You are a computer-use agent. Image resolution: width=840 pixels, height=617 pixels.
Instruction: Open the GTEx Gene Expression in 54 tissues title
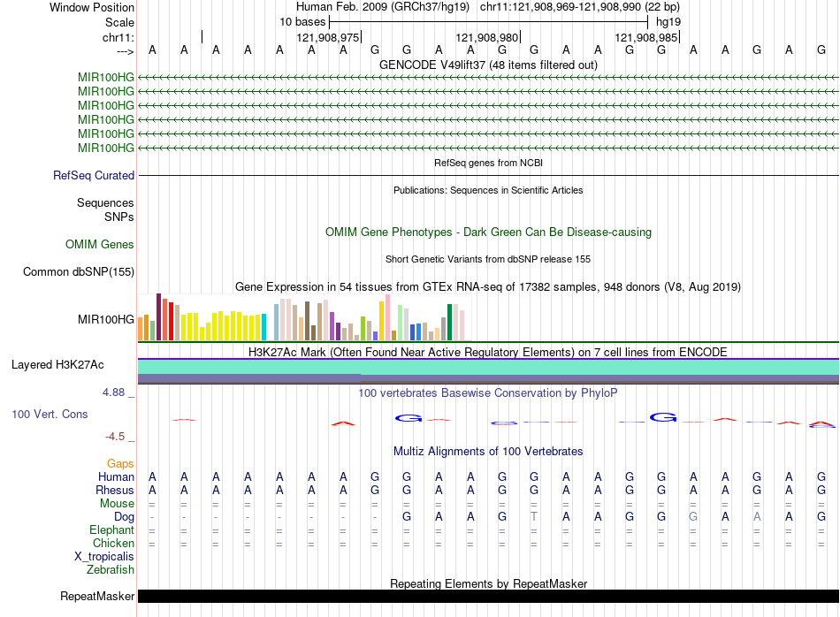pyautogui.click(x=488, y=286)
